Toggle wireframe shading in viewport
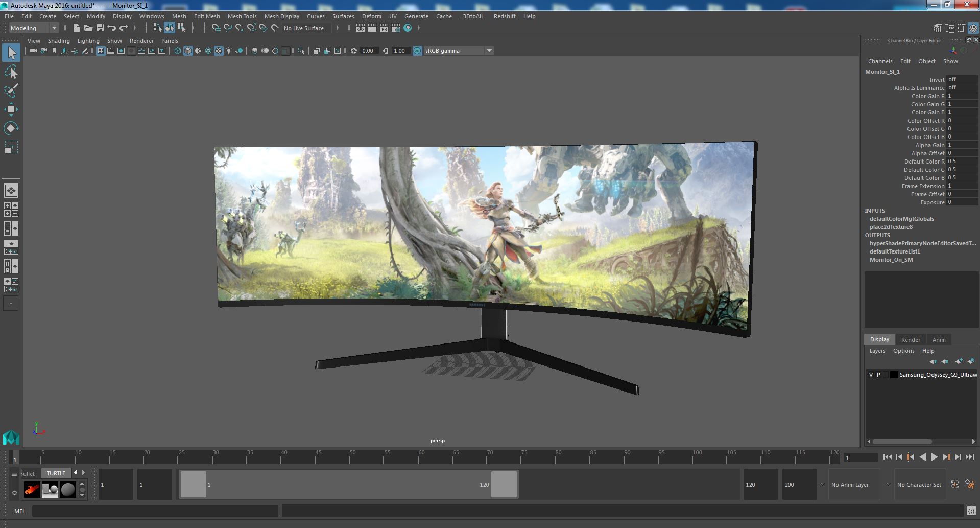Image resolution: width=980 pixels, height=528 pixels. click(178, 51)
